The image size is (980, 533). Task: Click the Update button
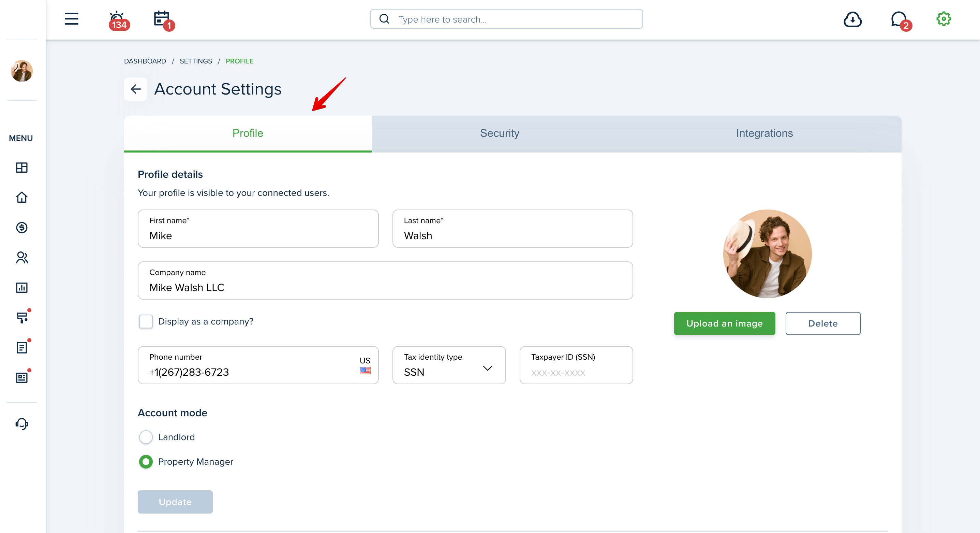tap(175, 502)
